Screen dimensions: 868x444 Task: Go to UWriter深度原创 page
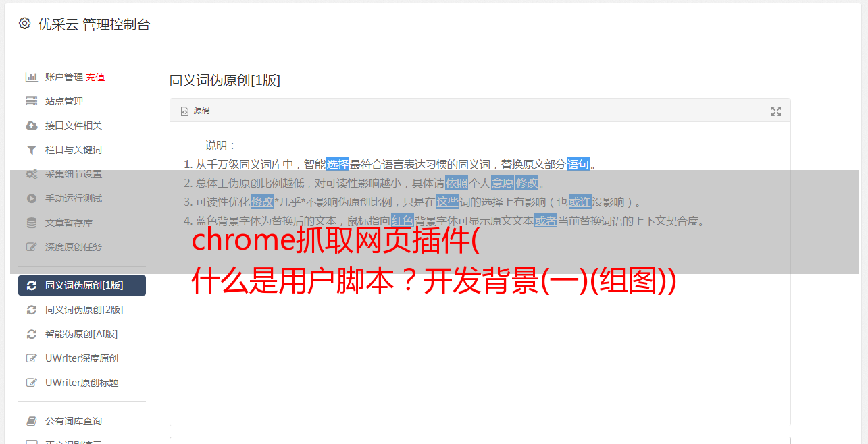tap(82, 358)
